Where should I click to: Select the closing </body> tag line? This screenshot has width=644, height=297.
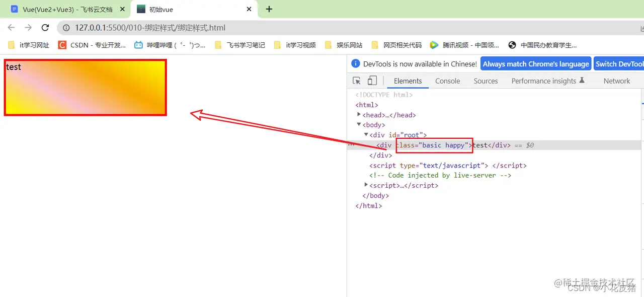(375, 195)
